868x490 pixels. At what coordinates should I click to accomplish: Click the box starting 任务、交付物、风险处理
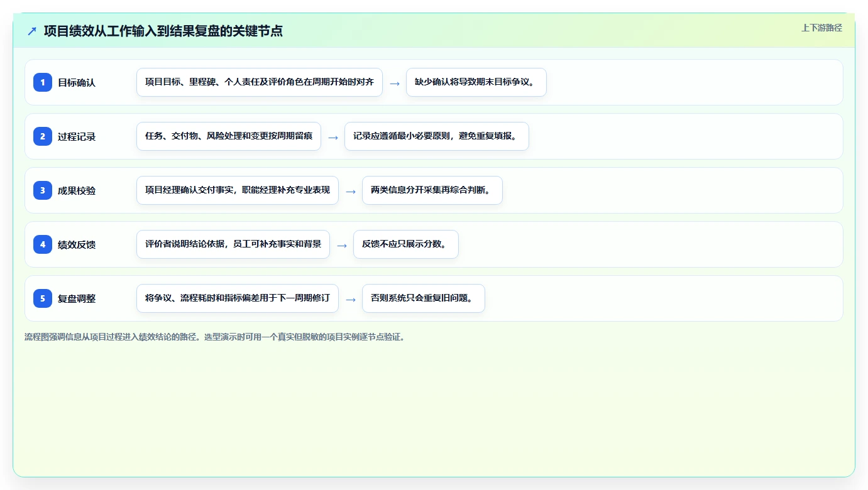pyautogui.click(x=229, y=136)
